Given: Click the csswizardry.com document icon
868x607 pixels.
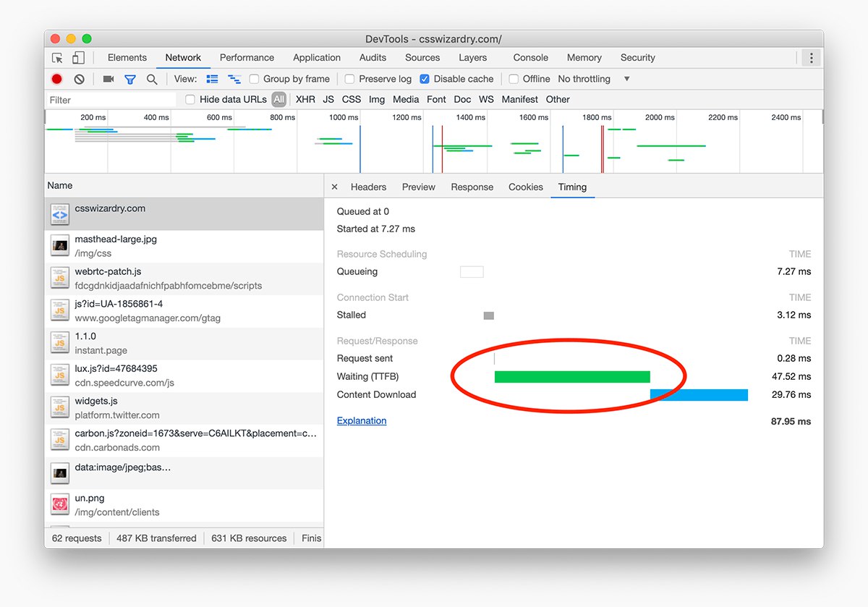Looking at the screenshot, I should pos(59,214).
